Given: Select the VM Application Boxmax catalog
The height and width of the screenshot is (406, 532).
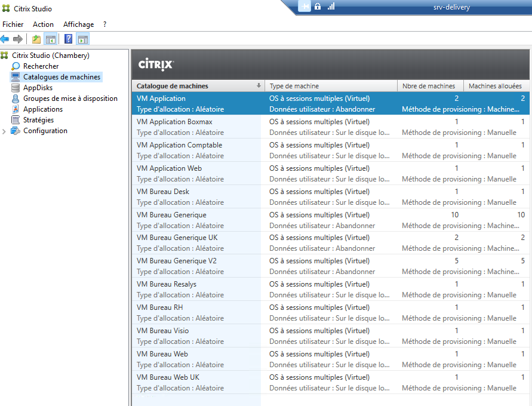Looking at the screenshot, I should point(331,127).
